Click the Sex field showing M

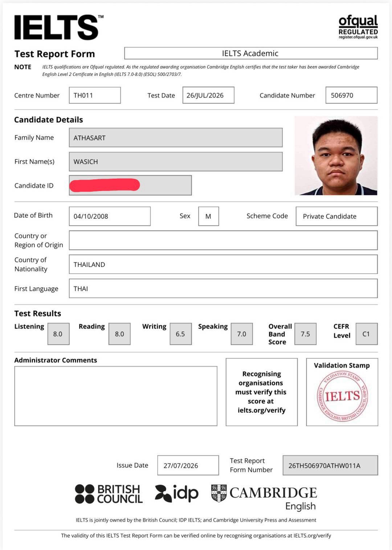[208, 216]
